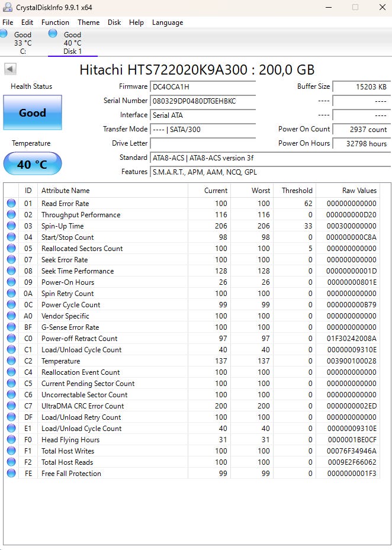Open the Edit menu
The height and width of the screenshot is (550, 392).
tap(27, 22)
